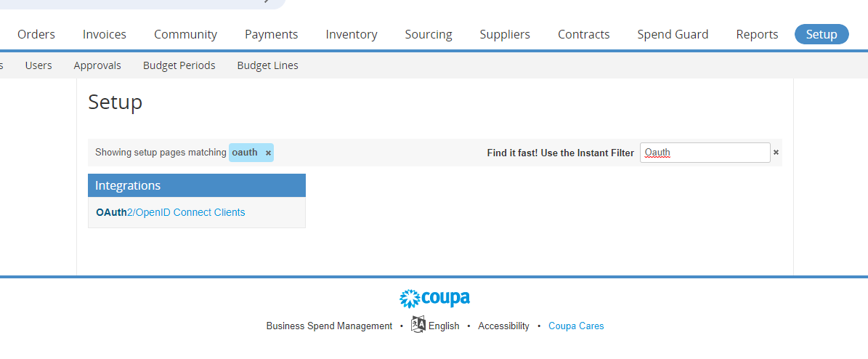Go to the Contracts menu

point(583,34)
